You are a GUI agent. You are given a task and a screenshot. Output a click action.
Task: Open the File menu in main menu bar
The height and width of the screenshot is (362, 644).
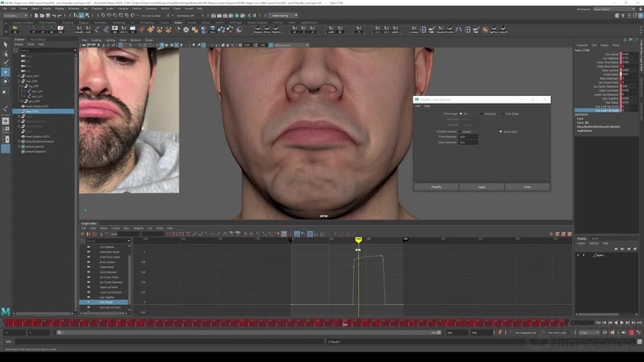pyautogui.click(x=4, y=9)
